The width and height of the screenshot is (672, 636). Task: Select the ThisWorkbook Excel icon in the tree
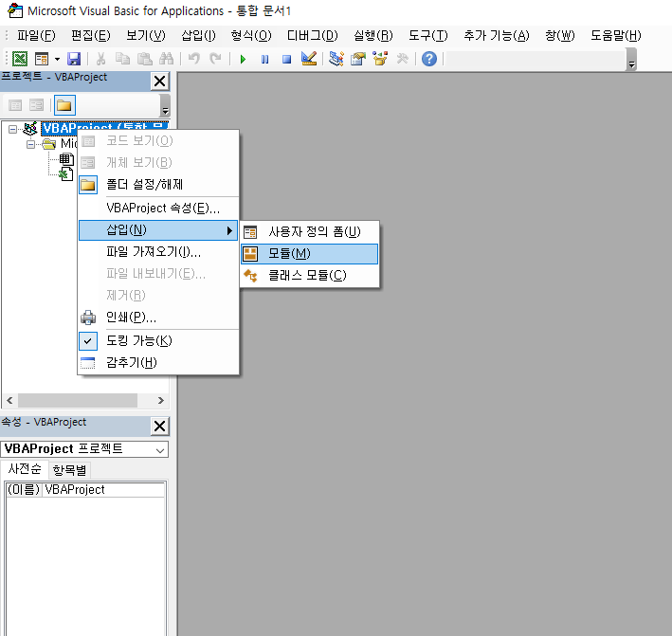[65, 173]
